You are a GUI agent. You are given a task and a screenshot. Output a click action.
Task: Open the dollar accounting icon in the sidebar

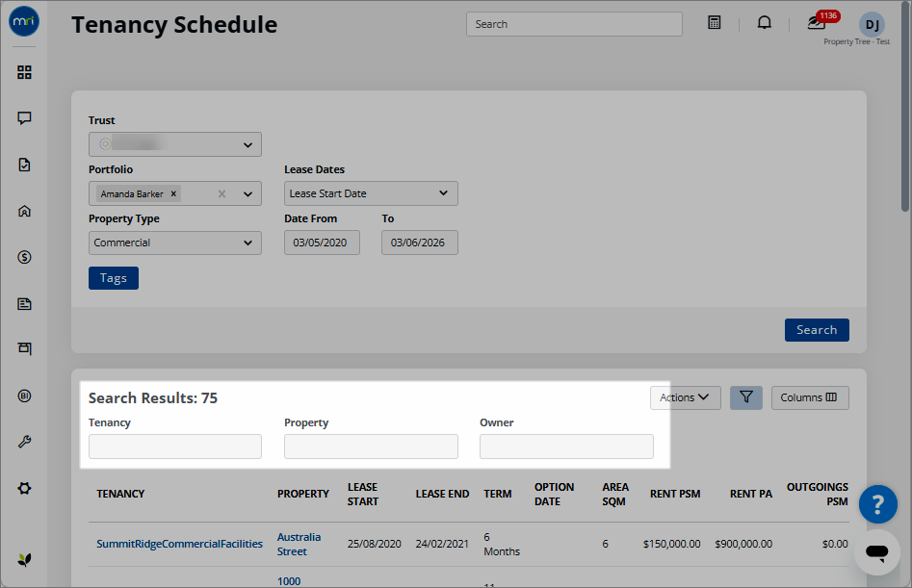[24, 257]
